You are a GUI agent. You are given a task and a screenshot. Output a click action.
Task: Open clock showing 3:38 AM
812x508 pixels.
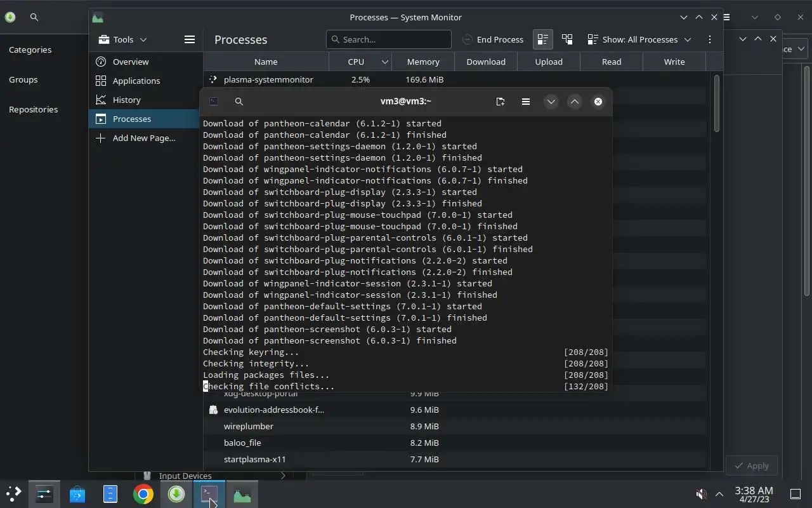point(754,494)
